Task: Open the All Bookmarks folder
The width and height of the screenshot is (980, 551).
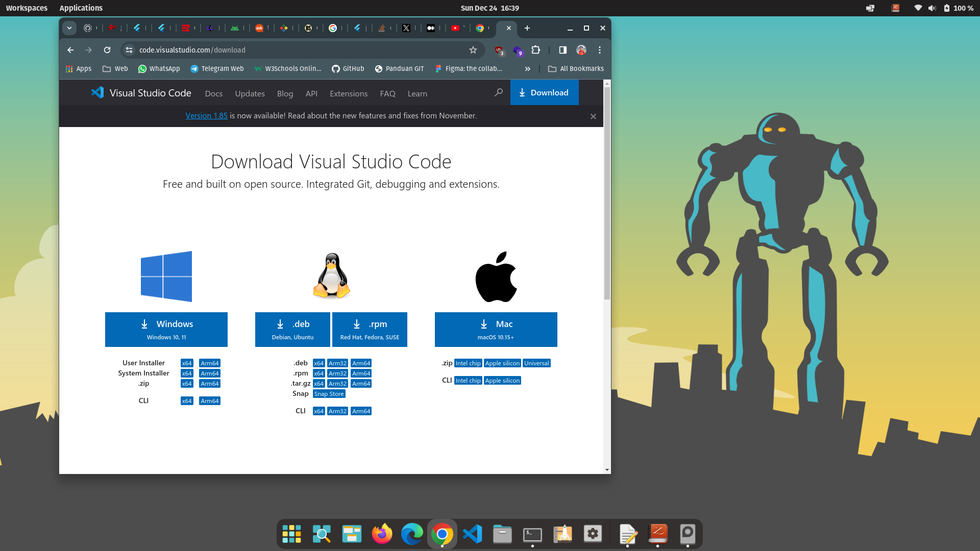Action: click(576, 69)
